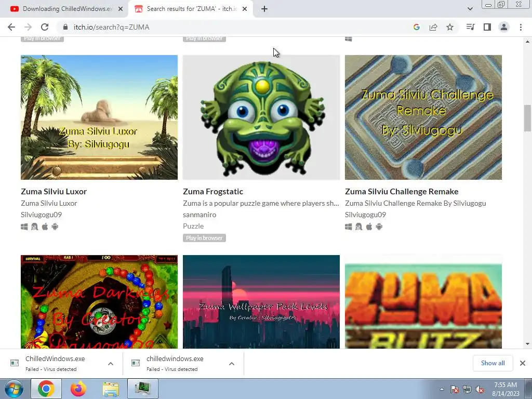Go back with the browser back arrow
This screenshot has height=399, width=532.
click(11, 27)
